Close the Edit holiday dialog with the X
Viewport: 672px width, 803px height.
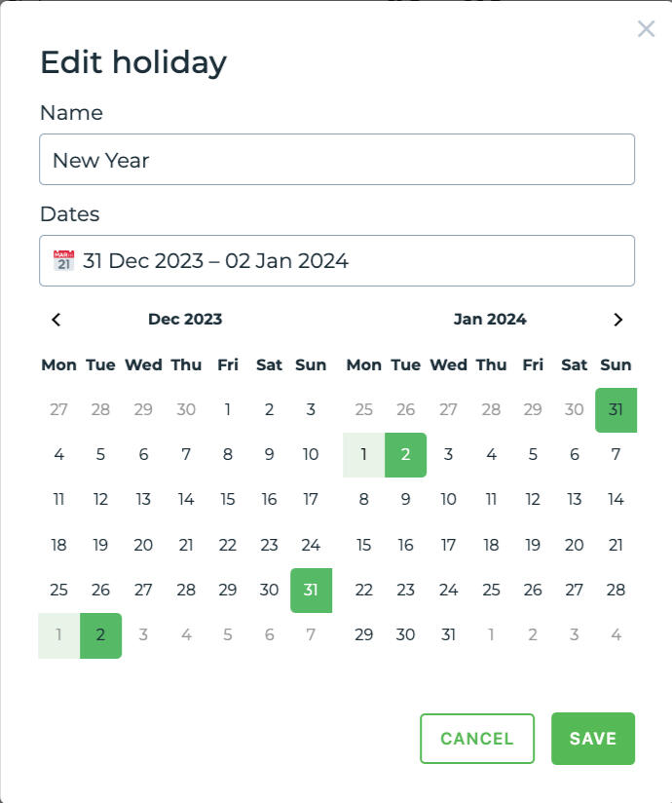tap(646, 29)
